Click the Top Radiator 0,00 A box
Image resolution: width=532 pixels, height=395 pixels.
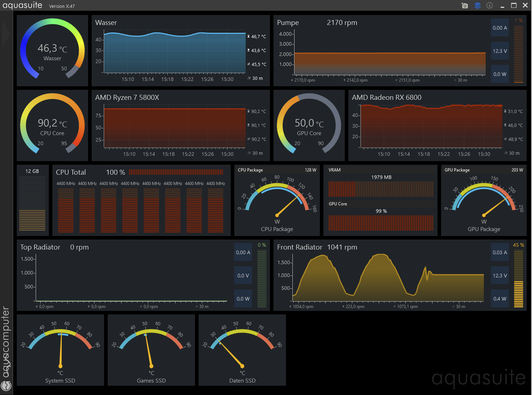tap(243, 252)
